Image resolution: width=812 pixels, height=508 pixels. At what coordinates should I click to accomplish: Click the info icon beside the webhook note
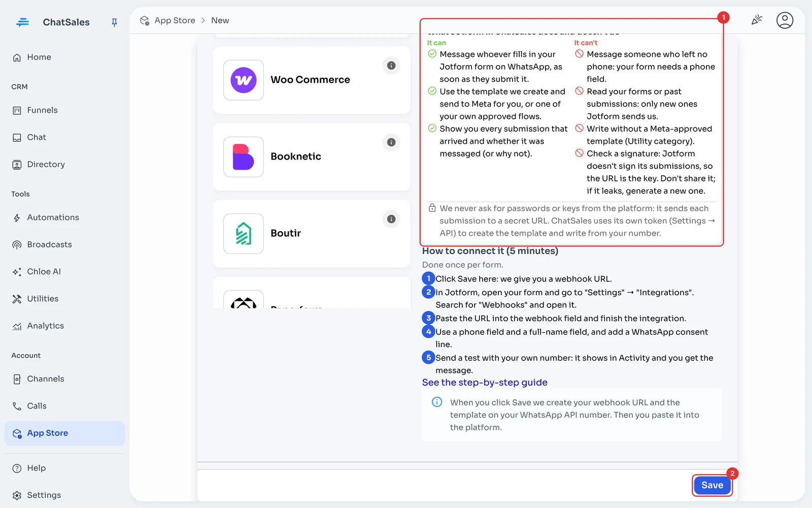click(x=437, y=402)
